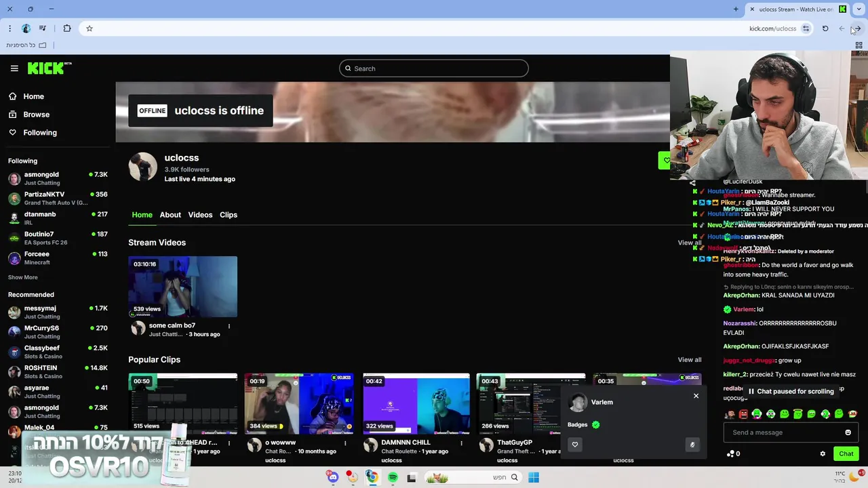Open the media control icon in toolbar
Viewport: 868px width, 488px height.
click(x=43, y=28)
